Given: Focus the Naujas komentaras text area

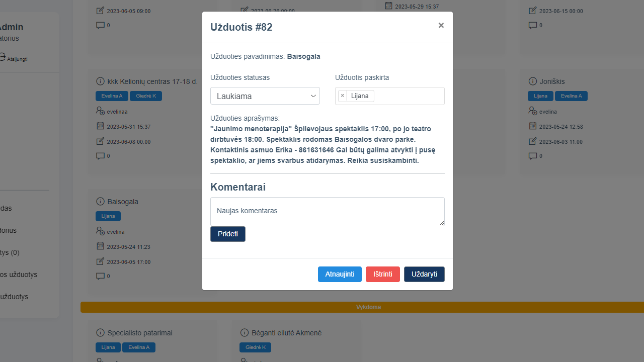Looking at the screenshot, I should [327, 211].
